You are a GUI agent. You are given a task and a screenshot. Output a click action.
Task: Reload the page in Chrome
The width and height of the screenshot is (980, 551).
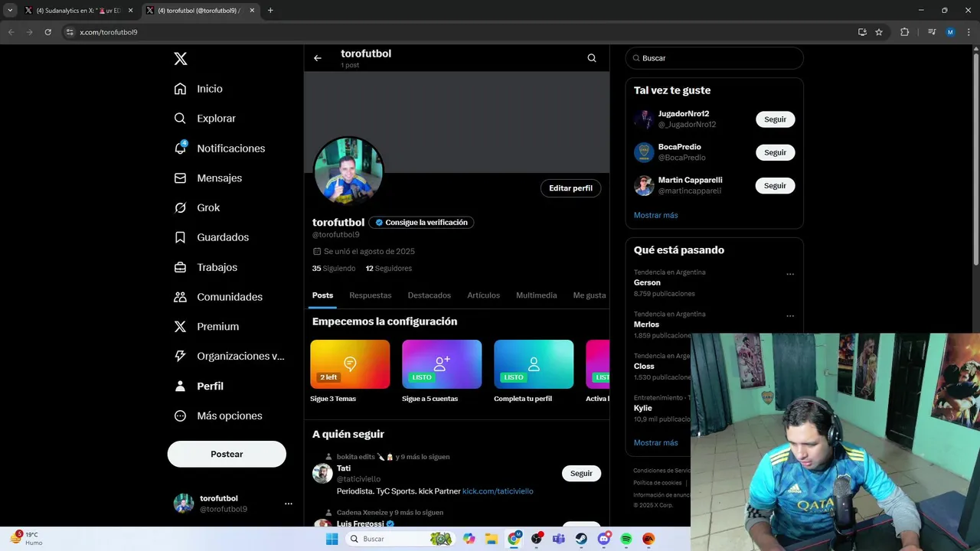pos(47,32)
